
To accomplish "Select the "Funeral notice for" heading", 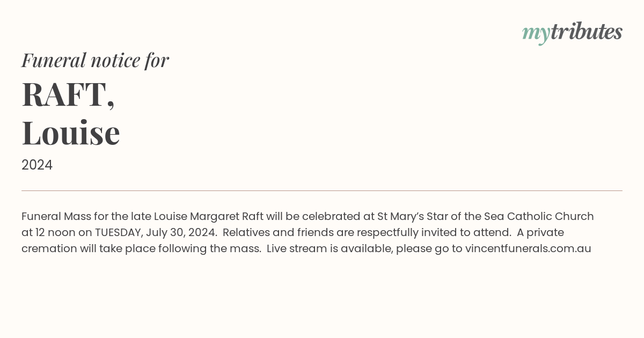I will [x=95, y=60].
